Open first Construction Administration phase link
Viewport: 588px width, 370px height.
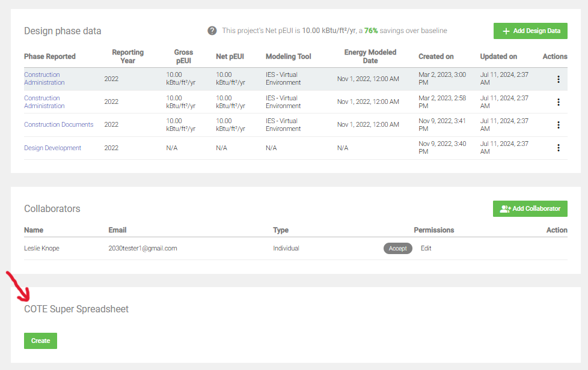click(x=44, y=79)
